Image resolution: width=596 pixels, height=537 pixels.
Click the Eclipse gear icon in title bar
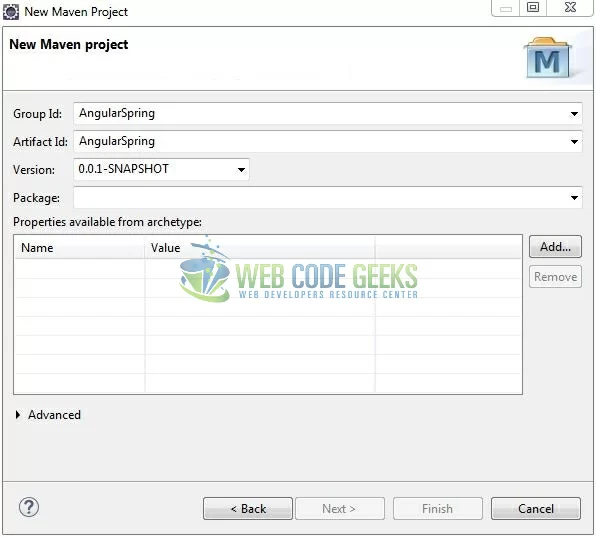[11, 12]
